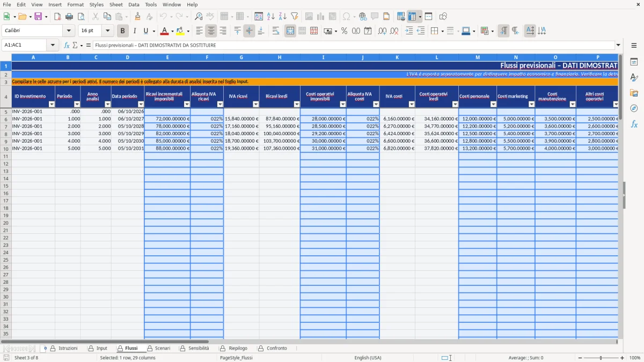Open sidebar Properties panel icon
Viewport: 644px width, 362px height.
pyautogui.click(x=634, y=62)
